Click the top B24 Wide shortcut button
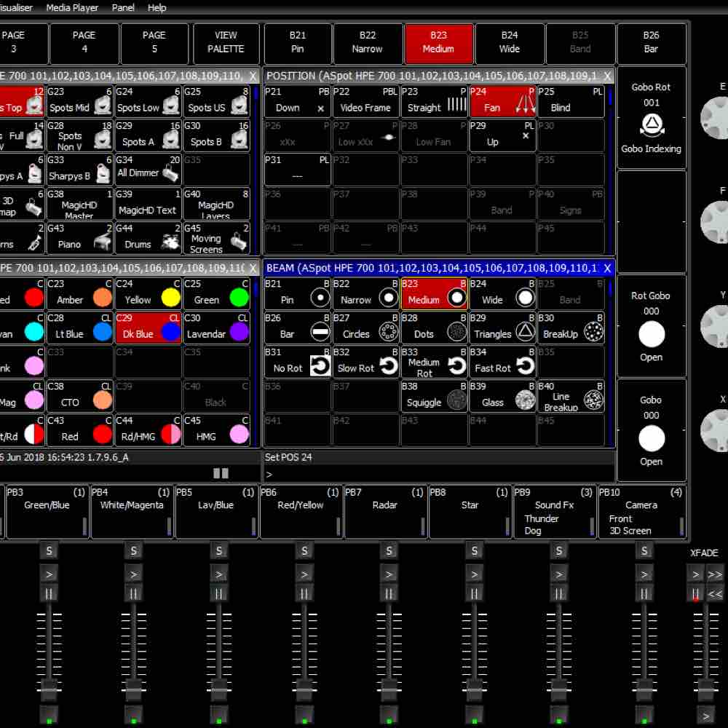This screenshot has width=728, height=728. click(510, 43)
